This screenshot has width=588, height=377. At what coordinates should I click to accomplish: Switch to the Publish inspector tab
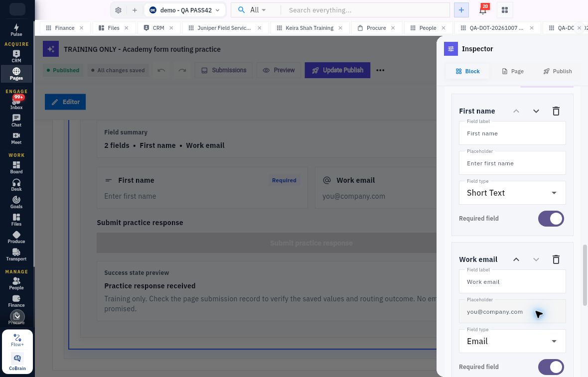point(558,71)
